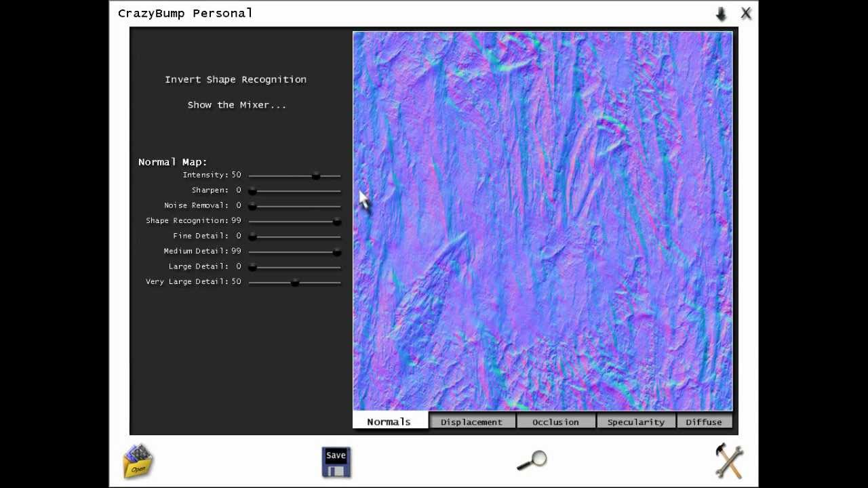Viewport: 868px width, 488px height.
Task: Click the Sharpen slider handle
Action: pyautogui.click(x=252, y=191)
